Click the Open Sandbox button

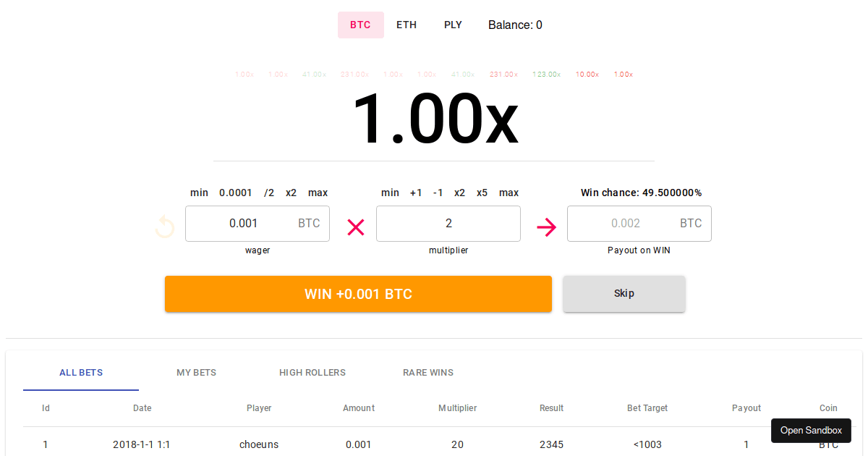[811, 431]
